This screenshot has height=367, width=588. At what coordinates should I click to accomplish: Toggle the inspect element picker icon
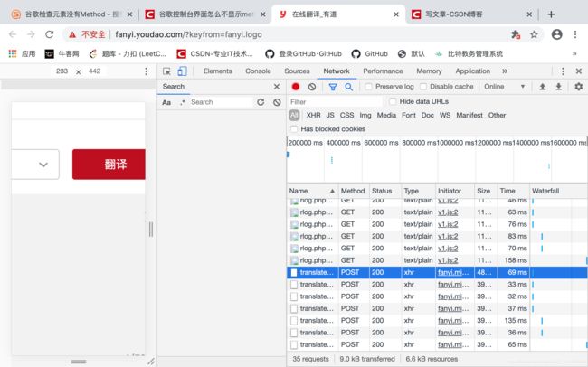click(166, 71)
